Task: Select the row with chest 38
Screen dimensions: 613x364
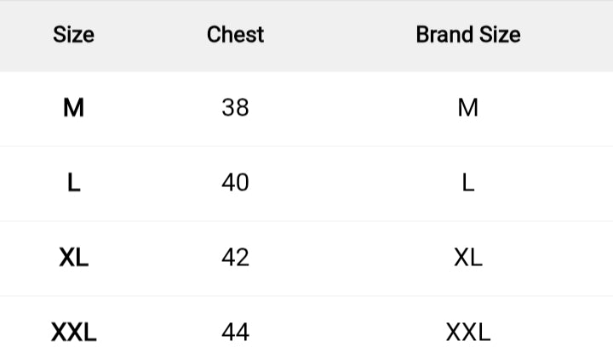Action: click(x=341, y=108)
